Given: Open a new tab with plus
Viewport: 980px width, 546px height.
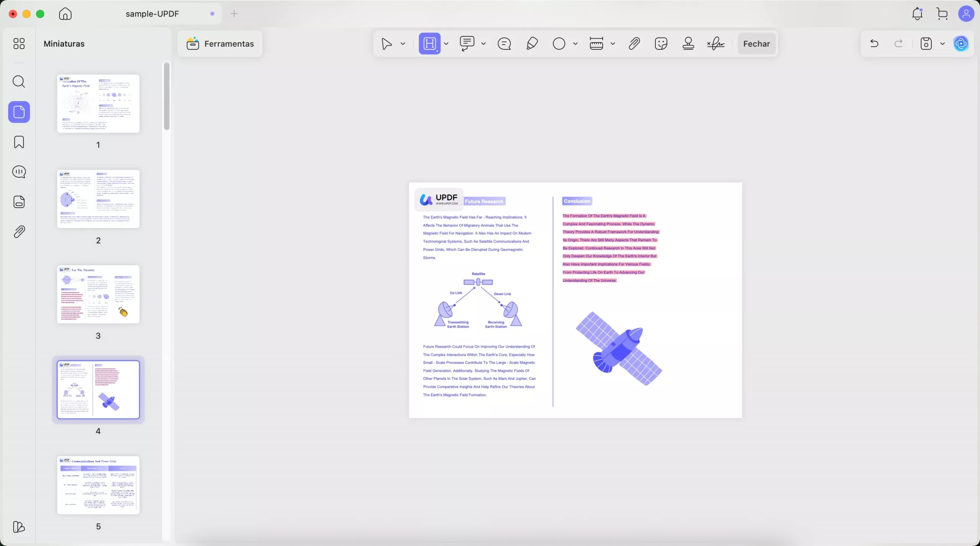Looking at the screenshot, I should click(234, 14).
